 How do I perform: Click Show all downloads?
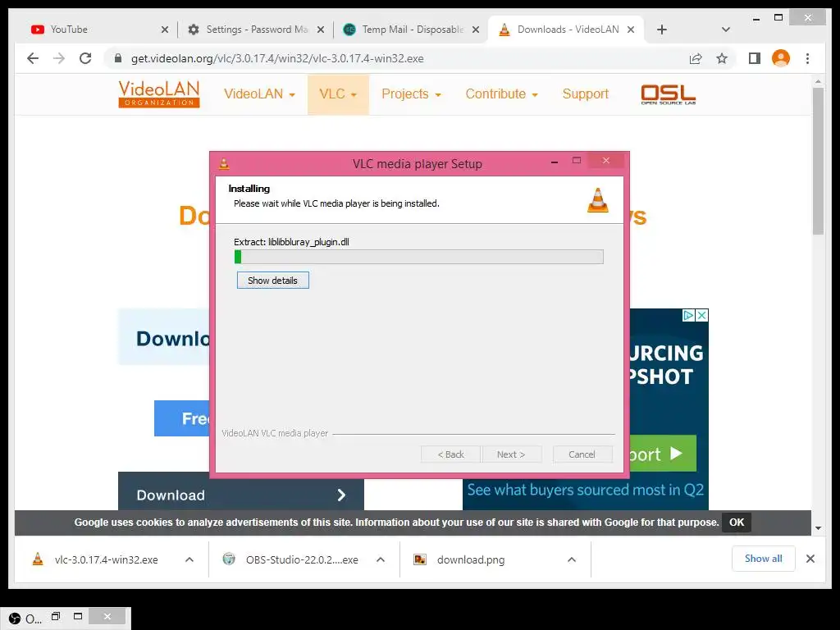(x=764, y=559)
